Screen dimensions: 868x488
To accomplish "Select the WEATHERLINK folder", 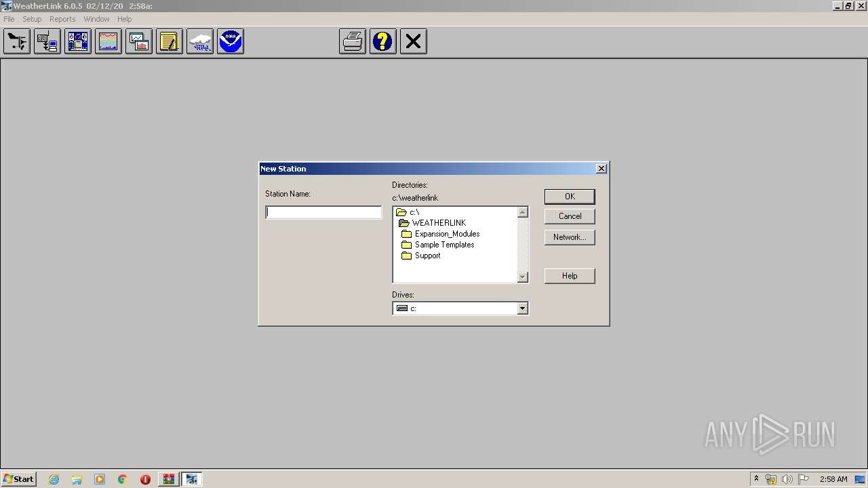I will 433,223.
